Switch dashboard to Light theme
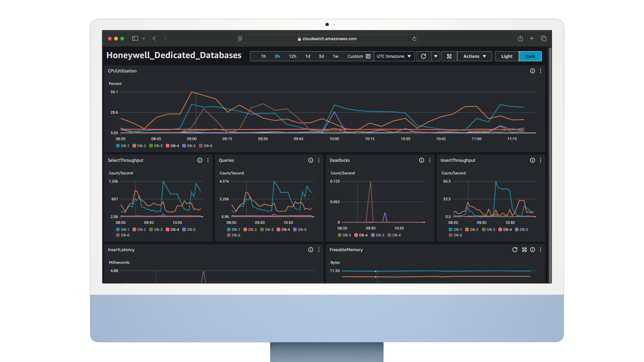The width and height of the screenshot is (644, 362). [506, 56]
